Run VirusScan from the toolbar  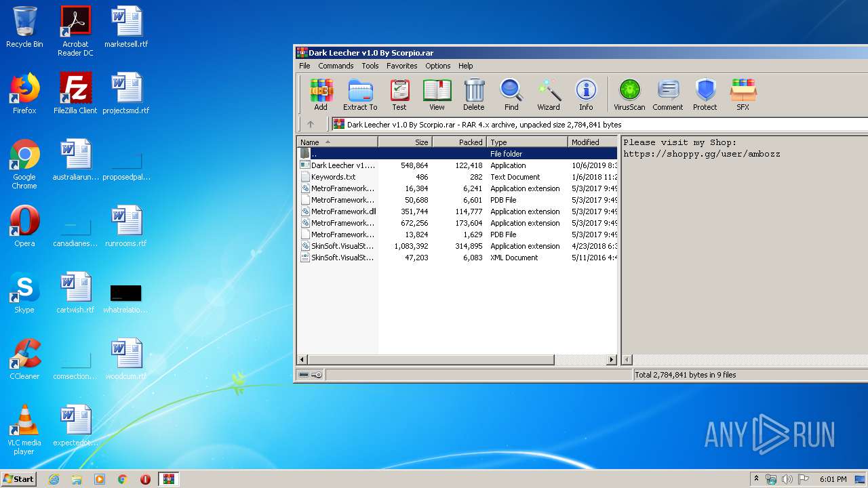(629, 95)
